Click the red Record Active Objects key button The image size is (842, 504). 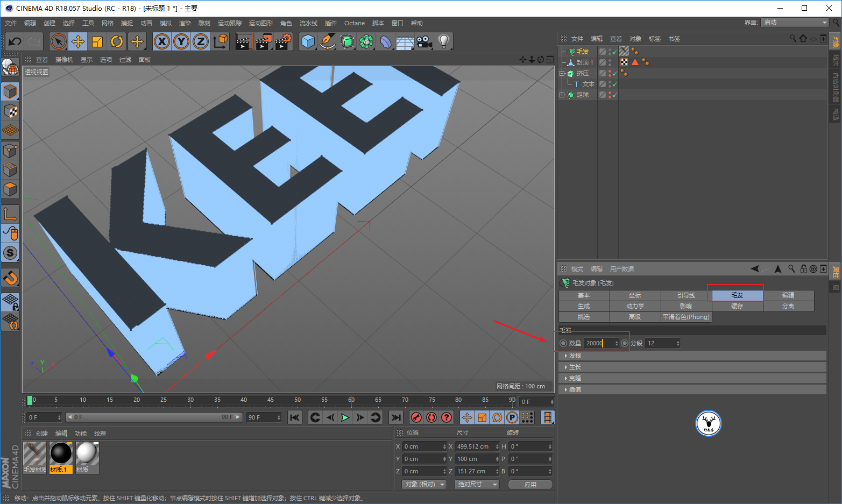tap(416, 417)
